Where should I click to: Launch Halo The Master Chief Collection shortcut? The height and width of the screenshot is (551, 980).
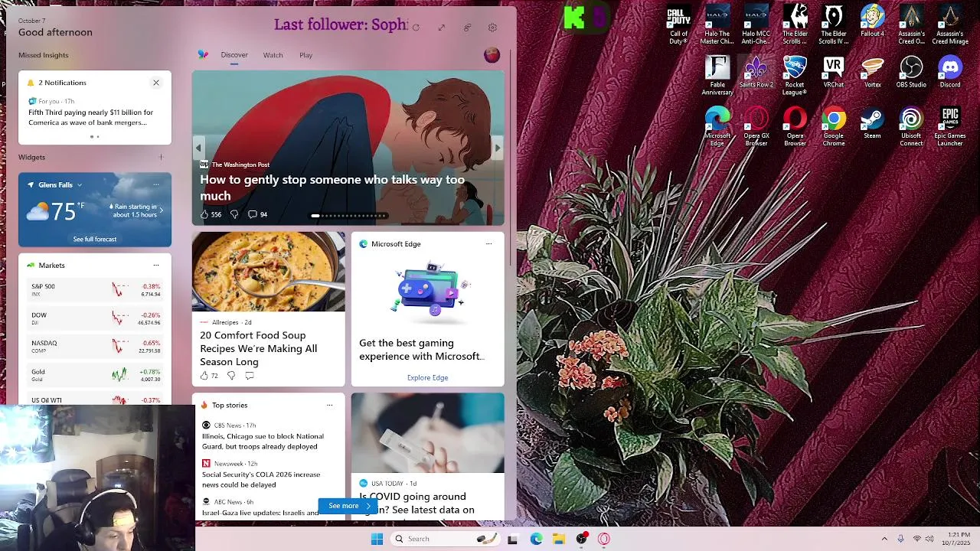[717, 25]
